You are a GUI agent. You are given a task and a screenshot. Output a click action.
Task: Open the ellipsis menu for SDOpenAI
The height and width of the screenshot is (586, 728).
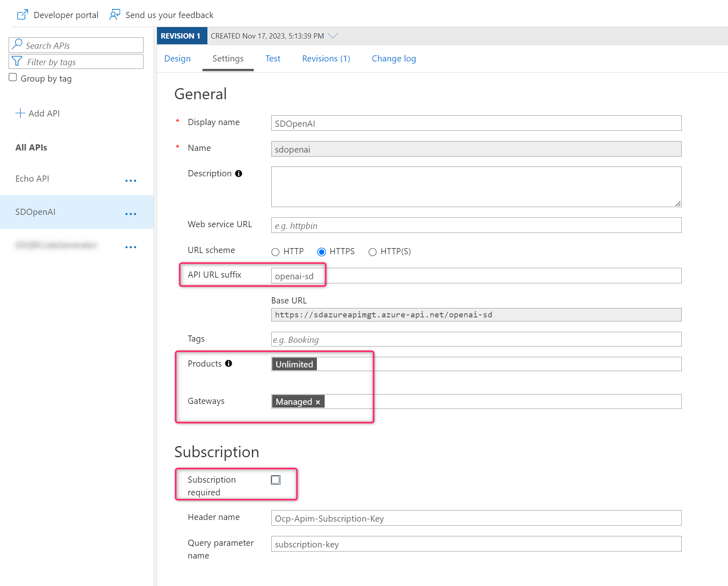click(x=131, y=214)
